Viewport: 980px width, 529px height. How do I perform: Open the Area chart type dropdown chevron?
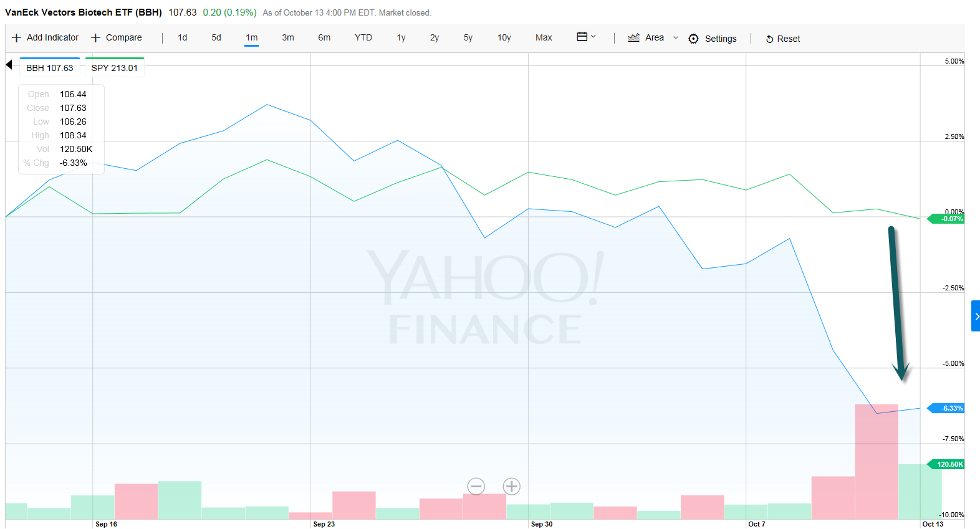[676, 37]
